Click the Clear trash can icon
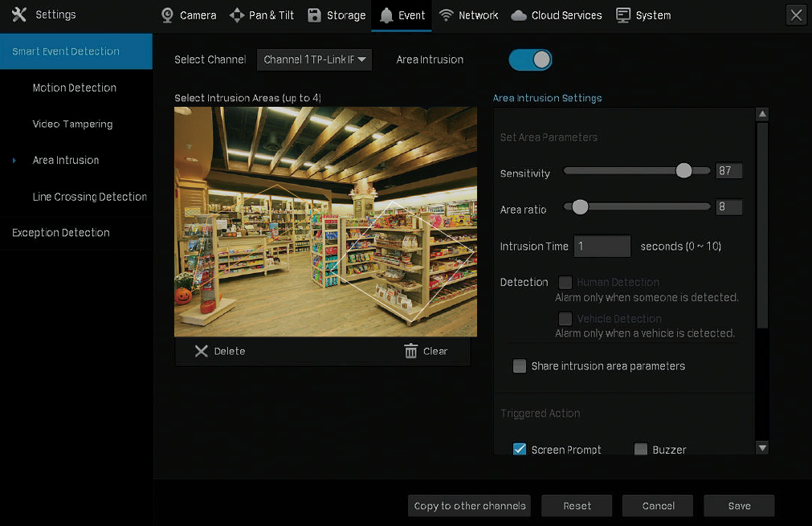The width and height of the screenshot is (812, 526). pyautogui.click(x=410, y=351)
